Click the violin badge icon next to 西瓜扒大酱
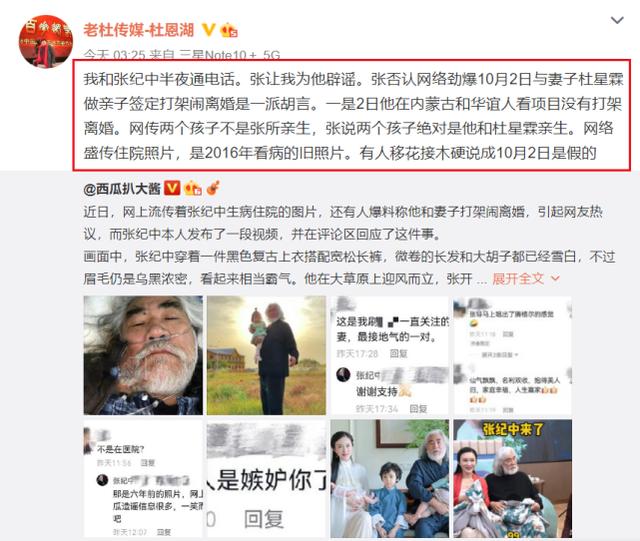Viewport: 640px width, 541px height. pyautogui.click(x=213, y=188)
